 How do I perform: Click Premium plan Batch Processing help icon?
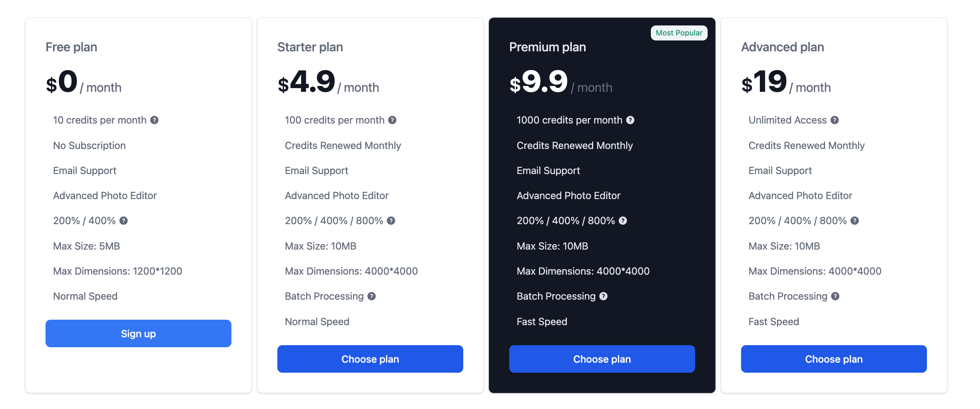[x=603, y=296]
